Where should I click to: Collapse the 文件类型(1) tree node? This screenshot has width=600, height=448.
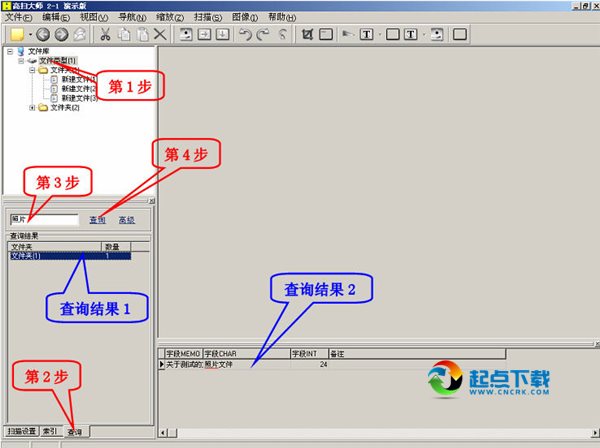(21, 61)
